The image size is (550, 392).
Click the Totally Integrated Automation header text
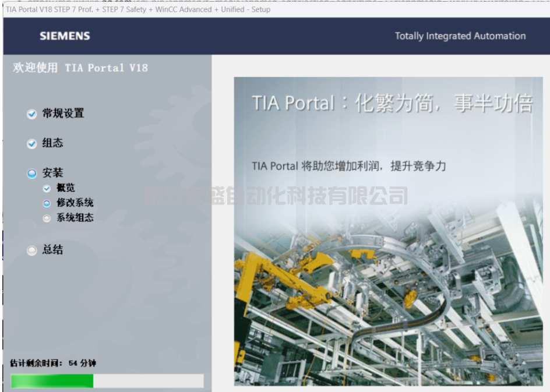[460, 36]
